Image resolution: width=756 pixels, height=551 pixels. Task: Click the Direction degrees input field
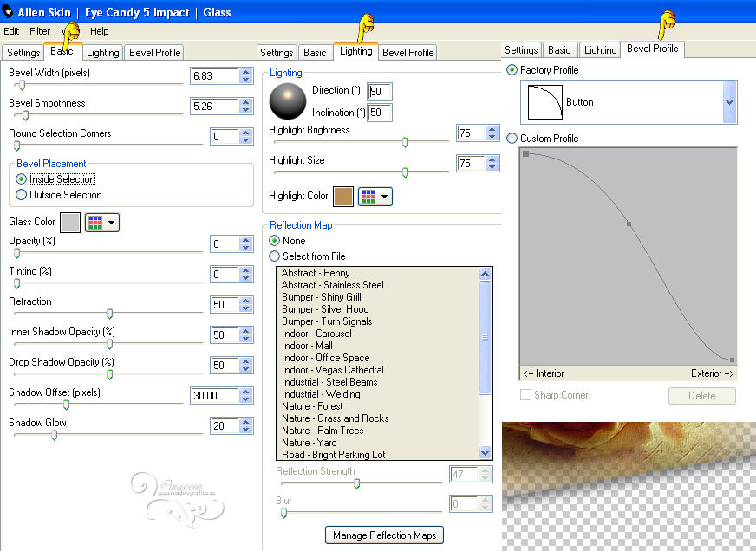click(x=379, y=92)
